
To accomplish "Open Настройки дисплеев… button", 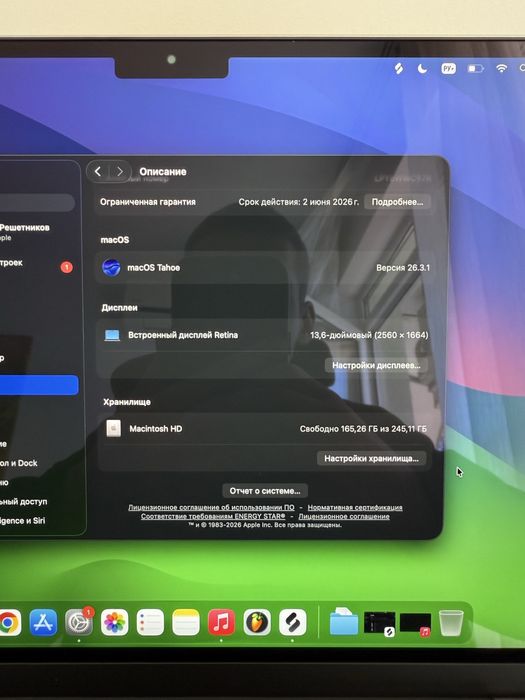I will pos(376,365).
